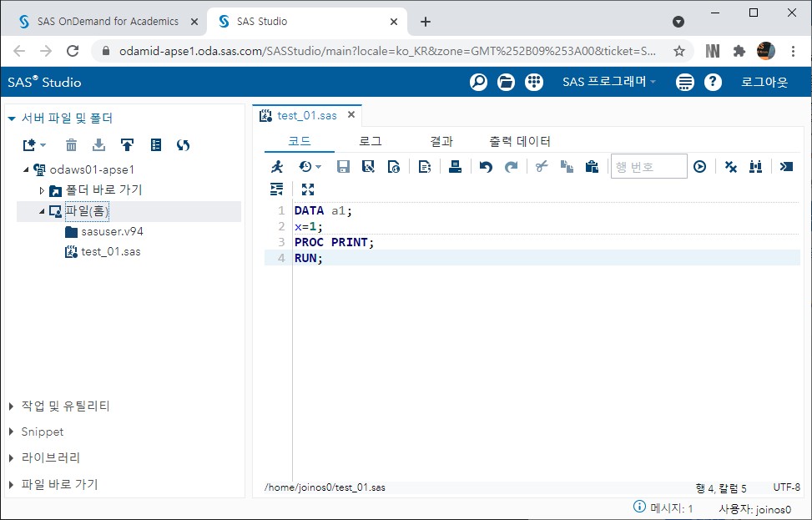This screenshot has width=812, height=520.
Task: Download the selected file icon
Action: coord(98,145)
